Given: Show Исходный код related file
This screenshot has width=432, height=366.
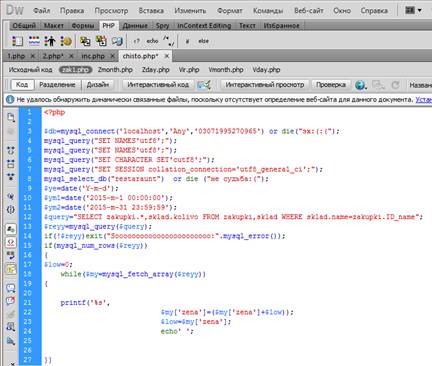Looking at the screenshot, I should [x=30, y=70].
